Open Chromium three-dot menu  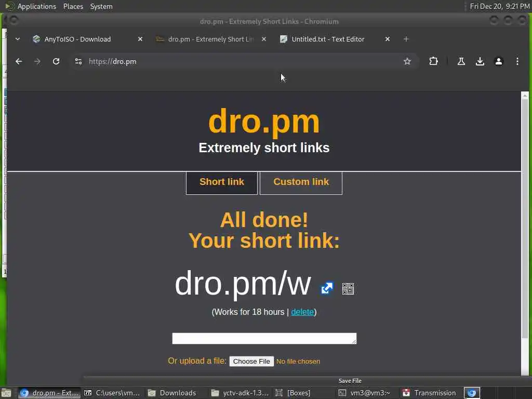coord(517,61)
